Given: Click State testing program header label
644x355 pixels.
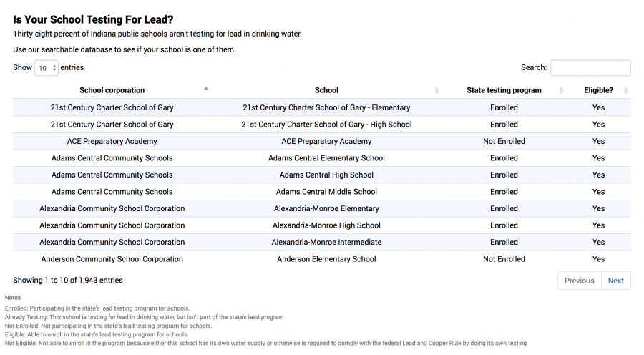Looking at the screenshot, I should (504, 90).
